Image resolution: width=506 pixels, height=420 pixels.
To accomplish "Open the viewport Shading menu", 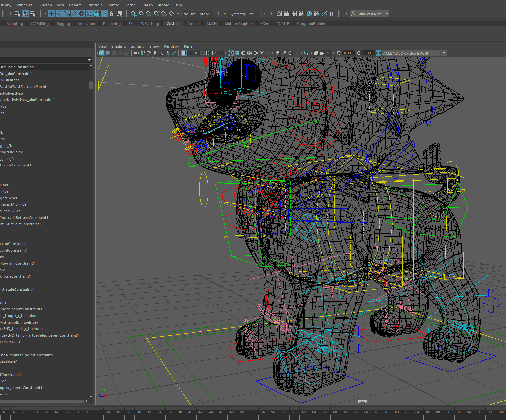I will pos(118,46).
